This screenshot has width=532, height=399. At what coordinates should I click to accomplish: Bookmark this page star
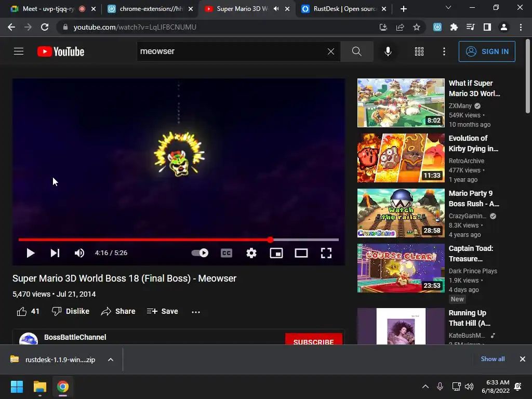click(x=417, y=27)
